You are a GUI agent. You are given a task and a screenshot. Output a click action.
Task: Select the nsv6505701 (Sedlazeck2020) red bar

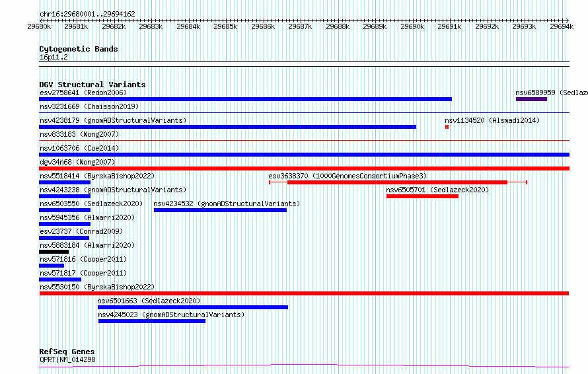click(422, 196)
